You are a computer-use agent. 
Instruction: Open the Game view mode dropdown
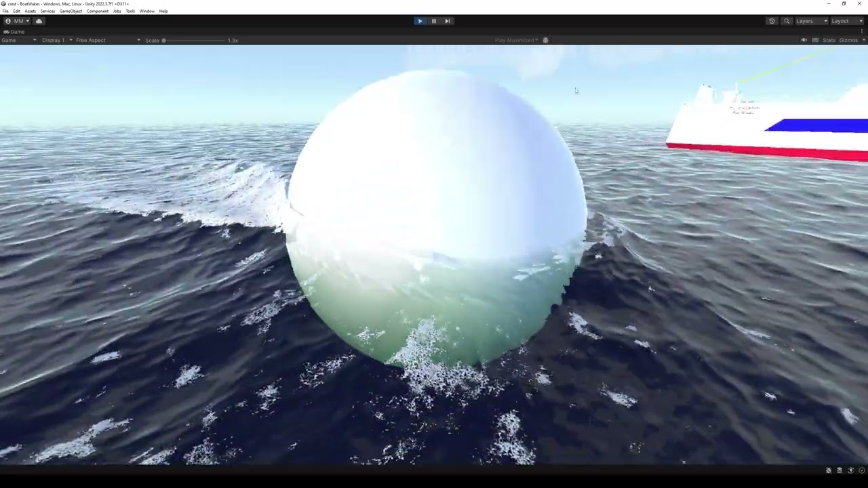pyautogui.click(x=19, y=40)
